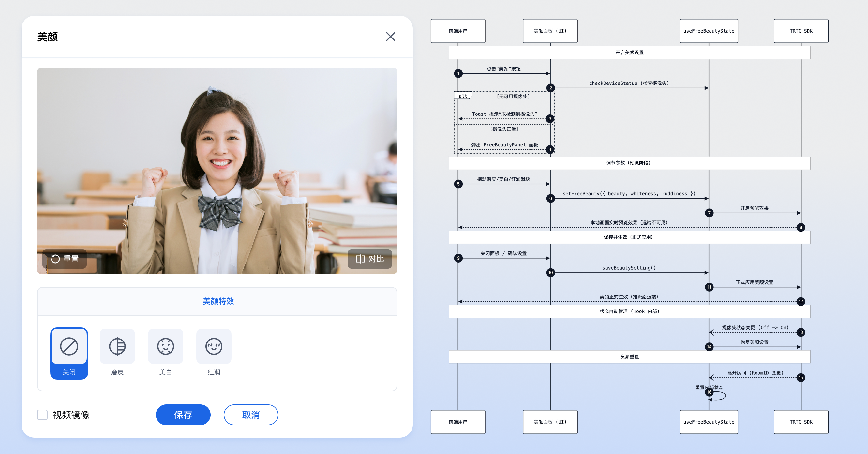Select the 关闭 (off) beauty effect icon
The height and width of the screenshot is (454, 868).
(x=69, y=346)
